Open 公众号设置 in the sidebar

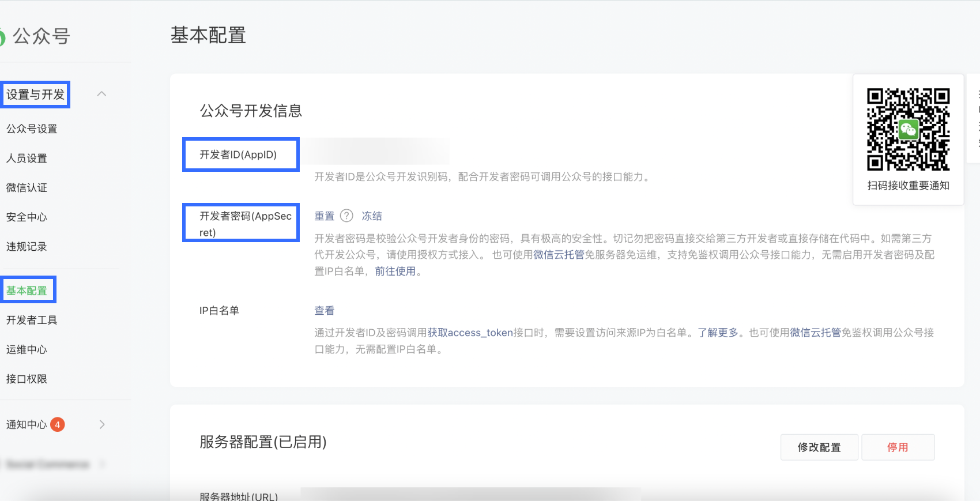32,129
